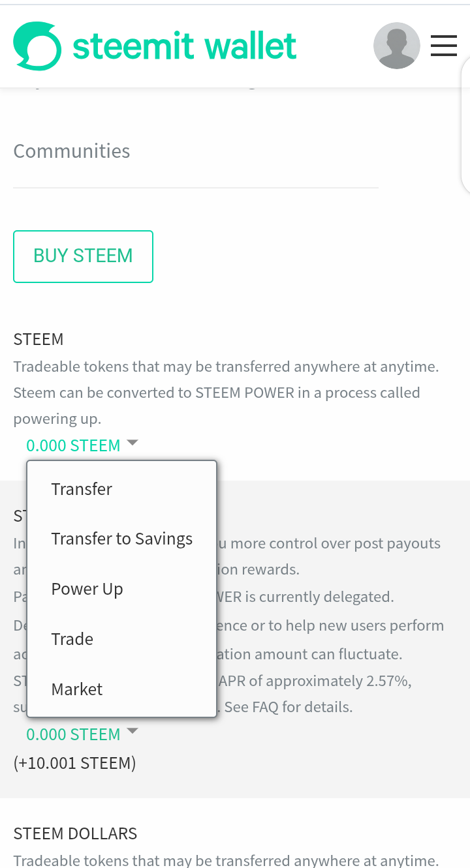Open the Communities link
The image size is (470, 868).
(x=72, y=151)
